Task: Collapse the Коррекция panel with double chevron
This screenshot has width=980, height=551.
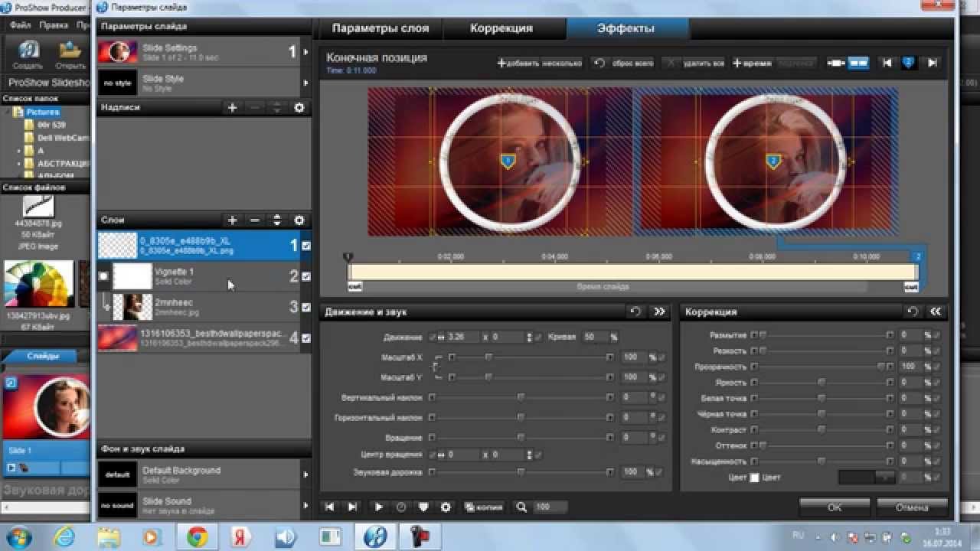Action: [935, 311]
